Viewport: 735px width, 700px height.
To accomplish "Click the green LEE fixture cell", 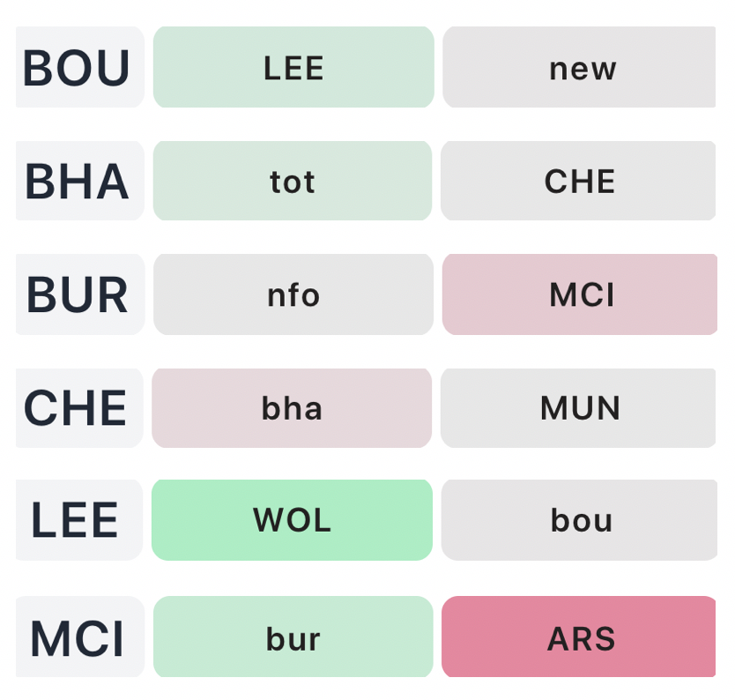I will click(293, 68).
